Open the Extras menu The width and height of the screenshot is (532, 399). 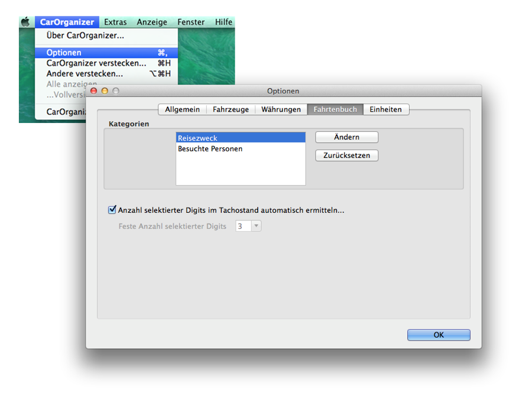pos(115,22)
